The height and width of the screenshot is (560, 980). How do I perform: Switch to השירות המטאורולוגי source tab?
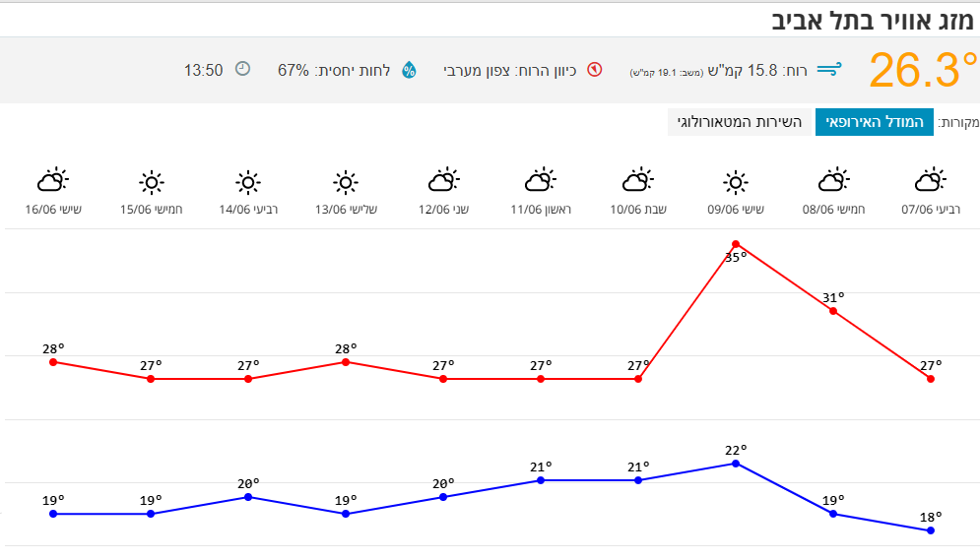[x=739, y=122]
